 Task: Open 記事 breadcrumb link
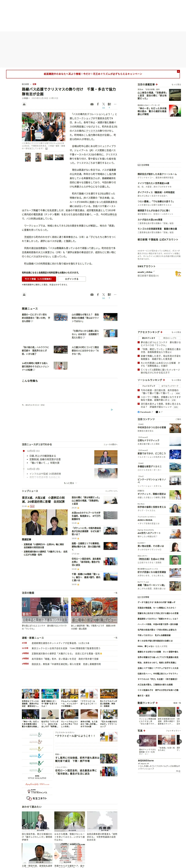[34, 84]
